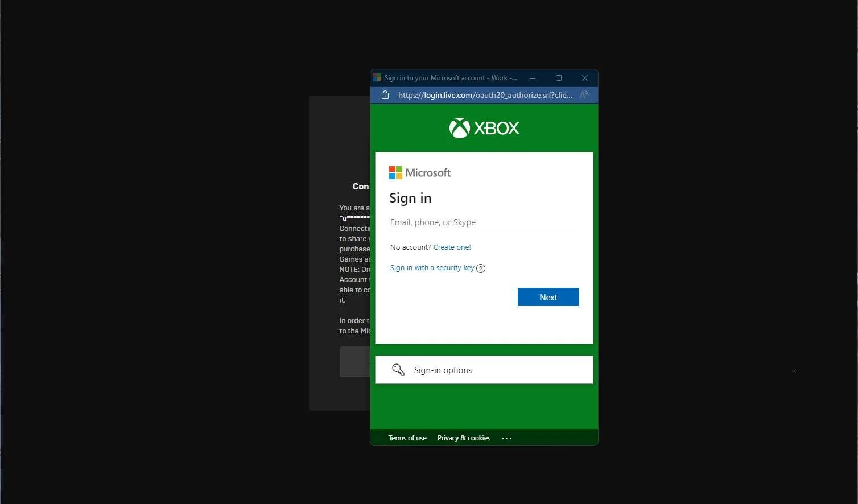The width and height of the screenshot is (858, 504).
Task: Expand the footer more options ellipsis
Action: click(x=507, y=438)
